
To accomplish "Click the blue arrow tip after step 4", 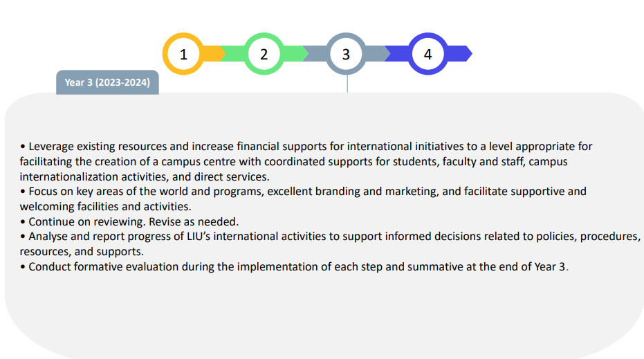I will [460, 54].
